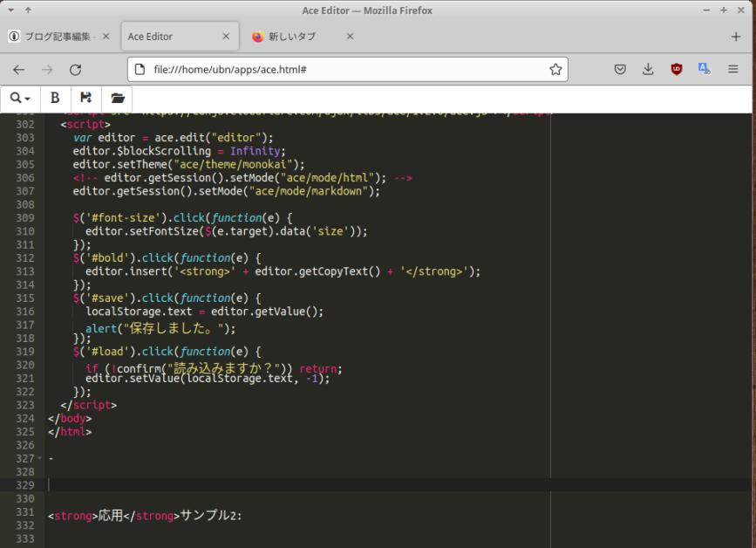Go back with the back arrow
The image size is (756, 548).
tap(19, 70)
